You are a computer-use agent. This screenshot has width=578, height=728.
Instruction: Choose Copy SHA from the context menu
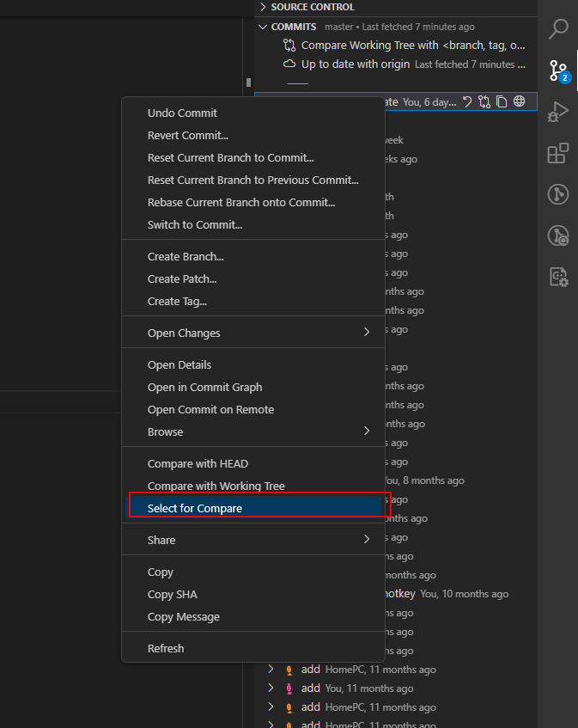point(253,594)
